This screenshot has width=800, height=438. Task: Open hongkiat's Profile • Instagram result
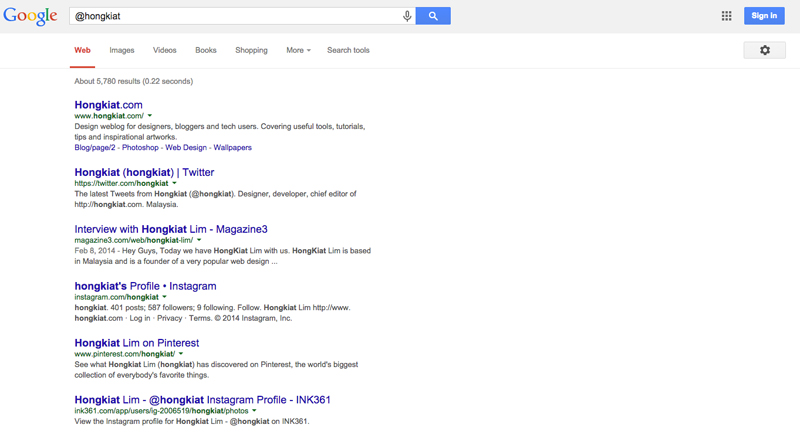point(145,286)
